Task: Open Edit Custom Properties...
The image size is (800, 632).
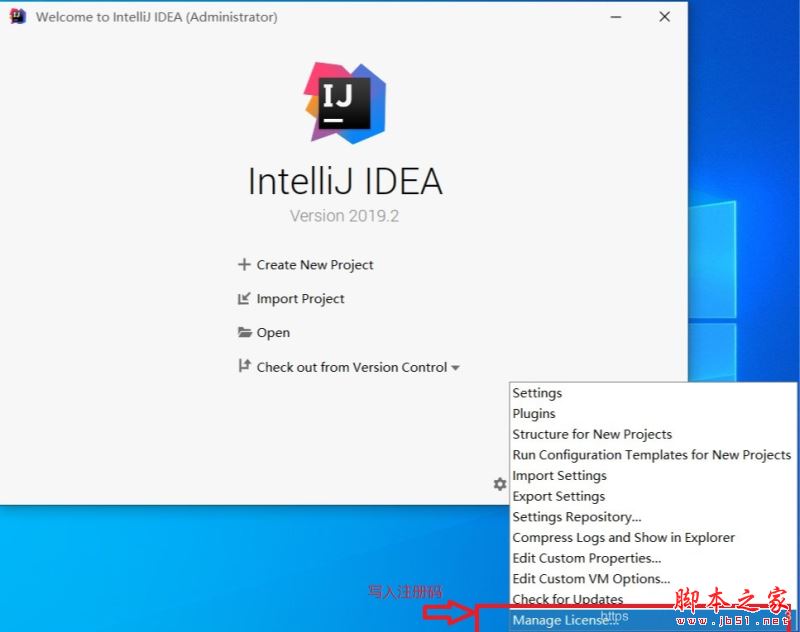Action: (653, 558)
